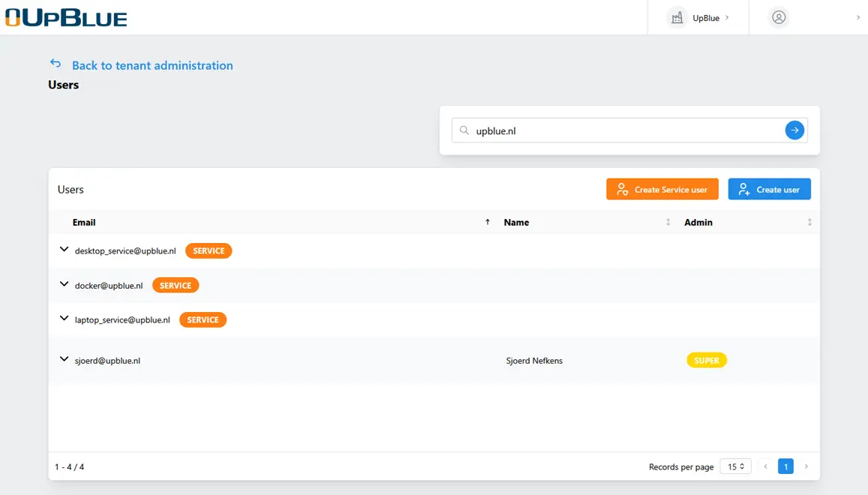Click the Create Service user button

pyautogui.click(x=662, y=189)
